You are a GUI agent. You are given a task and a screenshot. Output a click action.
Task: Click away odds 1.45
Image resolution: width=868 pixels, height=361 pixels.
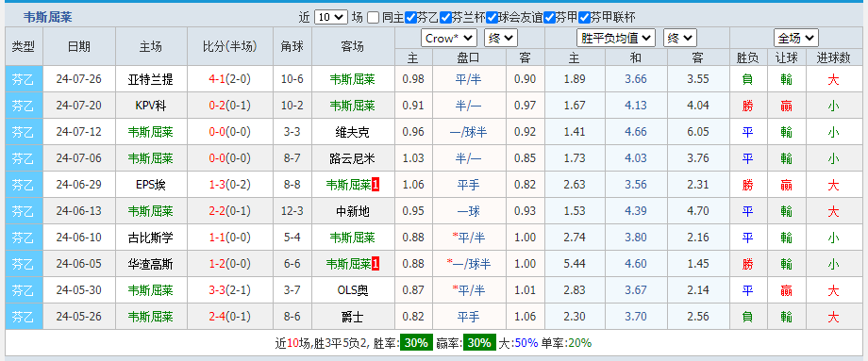[698, 264]
